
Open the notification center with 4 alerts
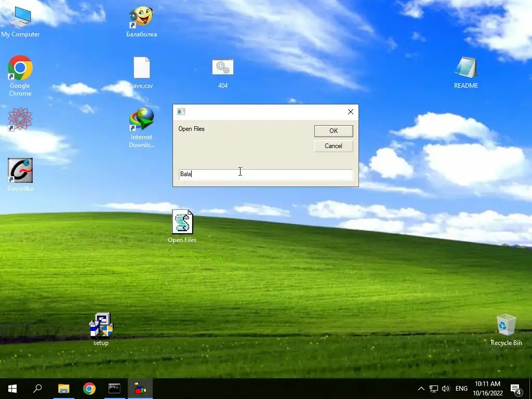516,389
